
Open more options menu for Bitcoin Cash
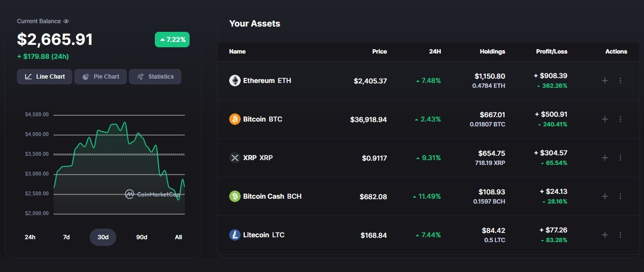point(620,196)
